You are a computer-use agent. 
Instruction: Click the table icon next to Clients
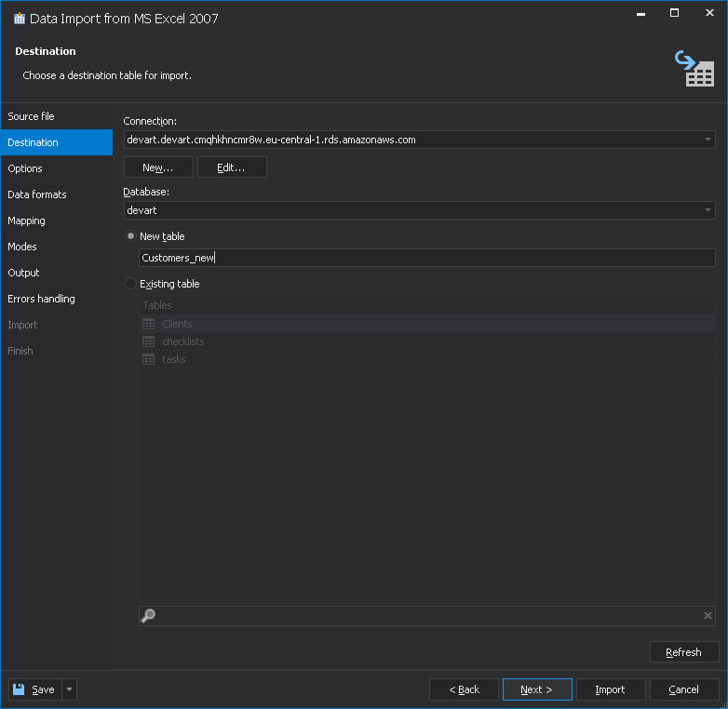point(149,324)
